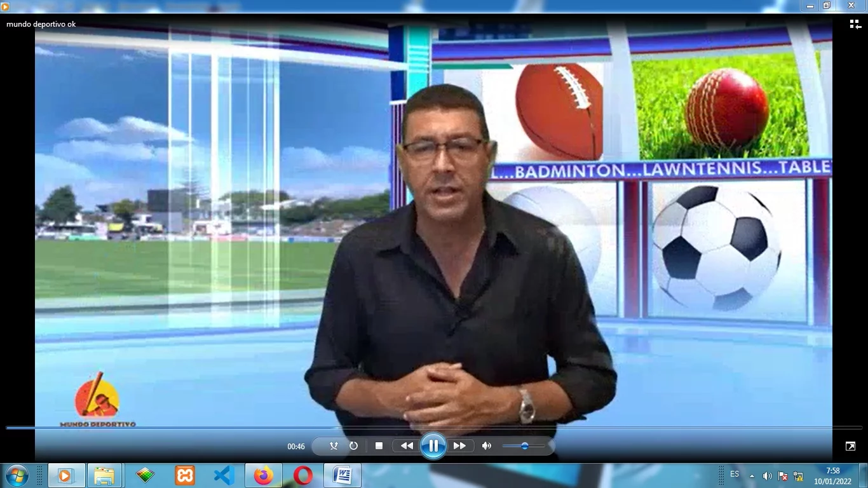Show hidden tray icons arrow
Screen dimensions: 868x488
752,476
